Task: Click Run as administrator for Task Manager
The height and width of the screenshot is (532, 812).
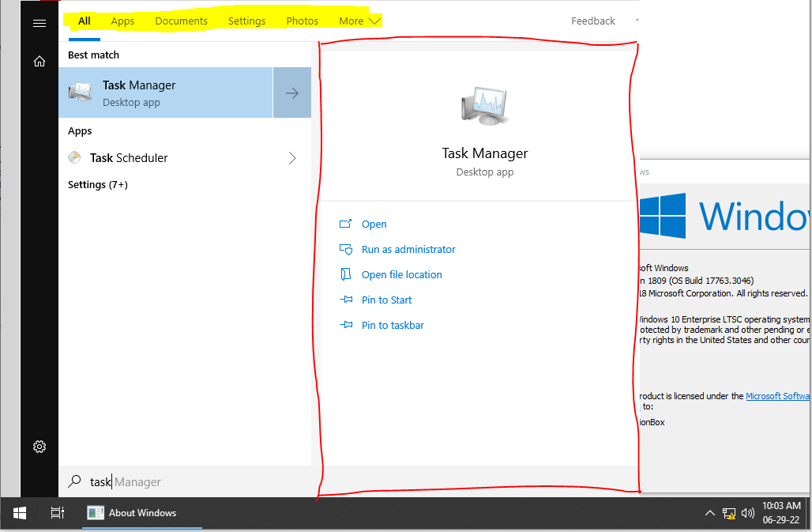Action: click(x=408, y=249)
